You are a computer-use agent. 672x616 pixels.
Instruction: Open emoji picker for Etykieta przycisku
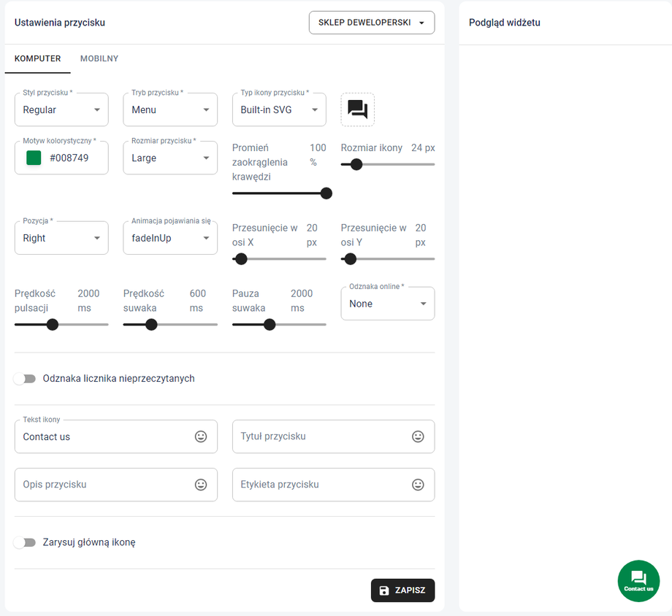click(x=418, y=485)
